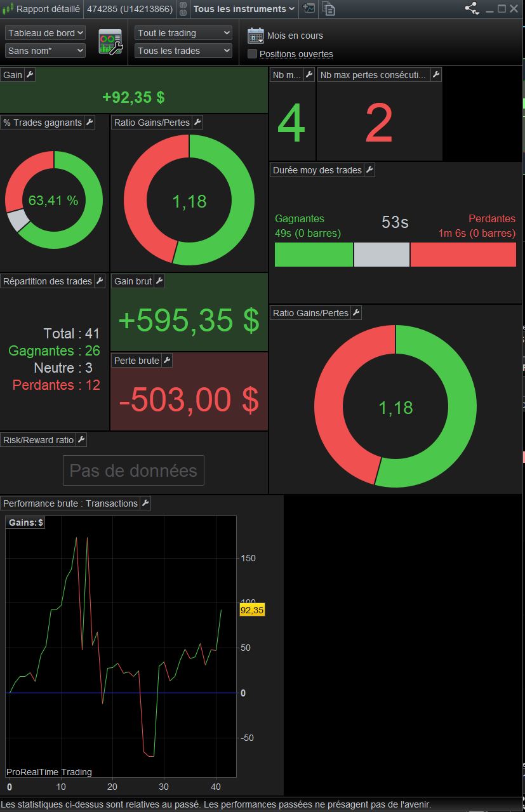Image resolution: width=525 pixels, height=812 pixels.
Task: Click the share icon in title bar
Action: (472, 9)
